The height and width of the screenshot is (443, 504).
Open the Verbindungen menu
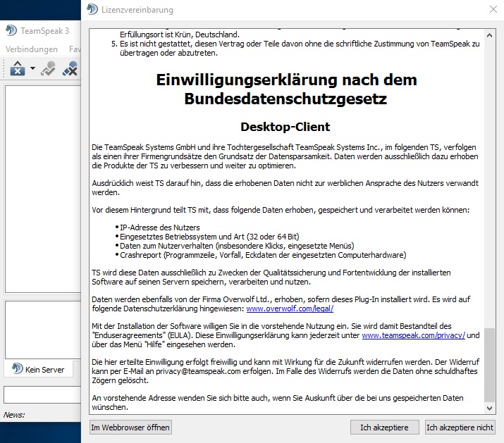tap(32, 49)
